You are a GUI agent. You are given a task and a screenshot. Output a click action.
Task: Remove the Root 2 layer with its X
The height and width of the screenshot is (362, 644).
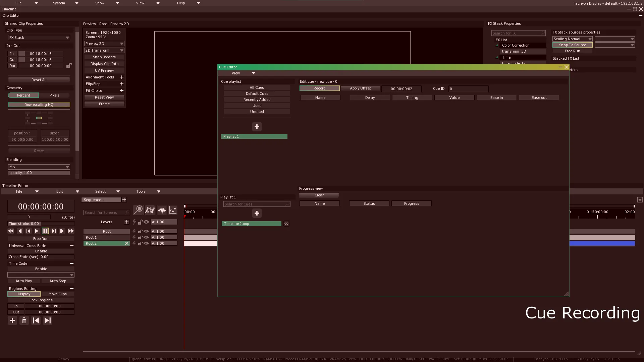pos(127,243)
